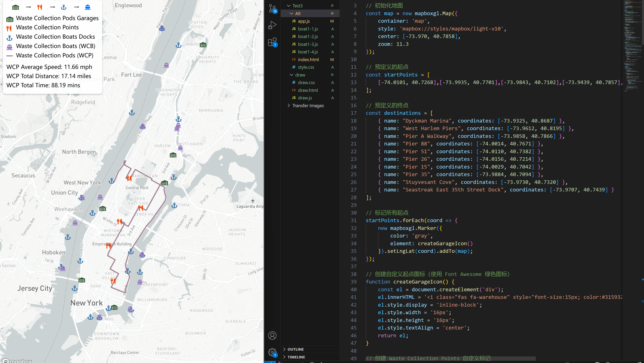Open Extensions view in activity bar
The height and width of the screenshot is (363, 644).
click(272, 42)
